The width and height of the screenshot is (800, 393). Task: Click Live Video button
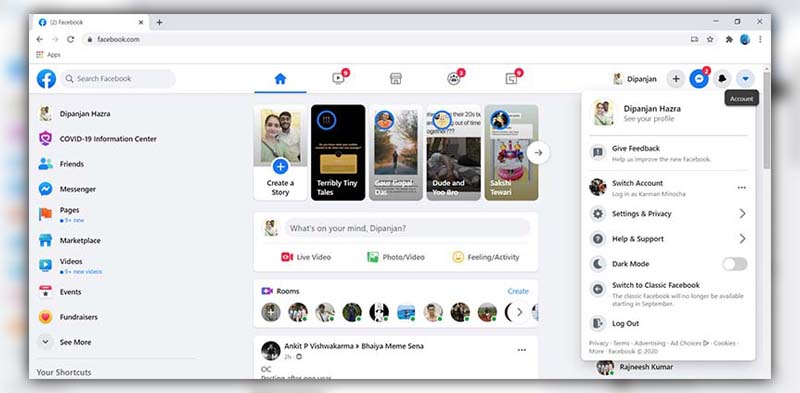tap(306, 257)
